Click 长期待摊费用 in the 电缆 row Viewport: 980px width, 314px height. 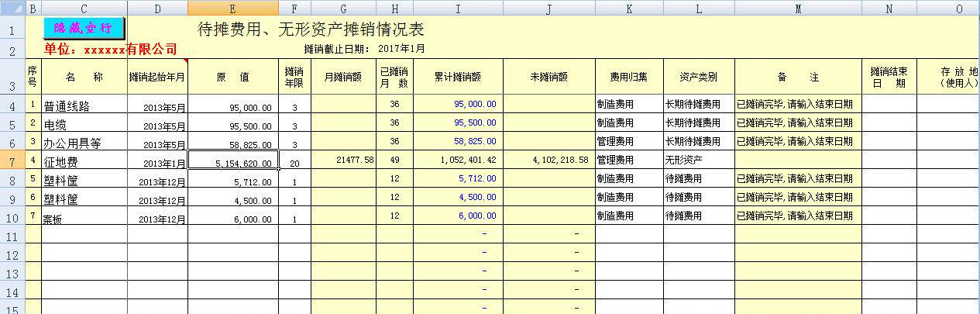699,123
